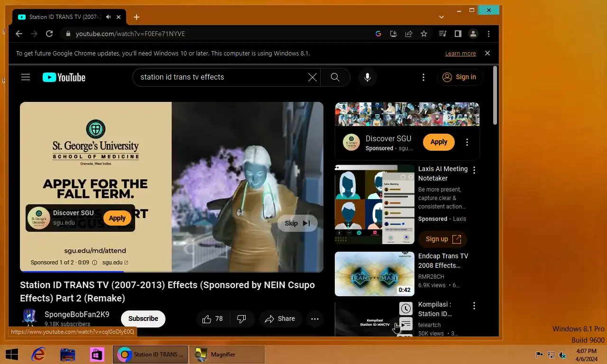The height and width of the screenshot is (364, 607).
Task: Click the Laxis Sign up button
Action: click(442, 239)
